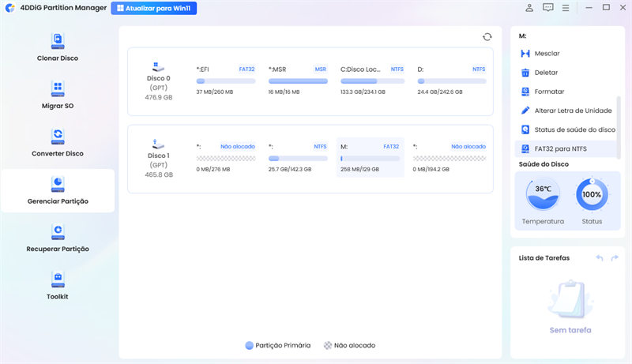Click the Atualizar para Win11 button
Viewport: 632px width, 364px height.
[155, 9]
